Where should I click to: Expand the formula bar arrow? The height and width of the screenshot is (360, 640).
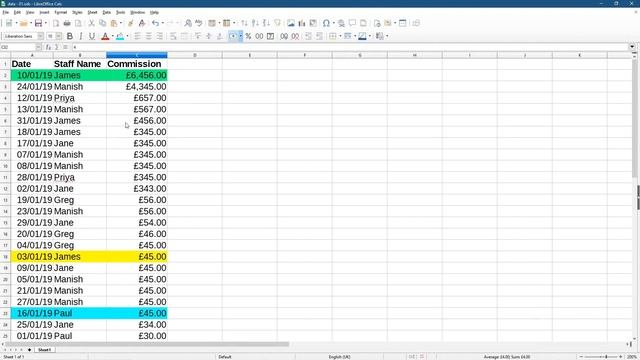[632, 47]
